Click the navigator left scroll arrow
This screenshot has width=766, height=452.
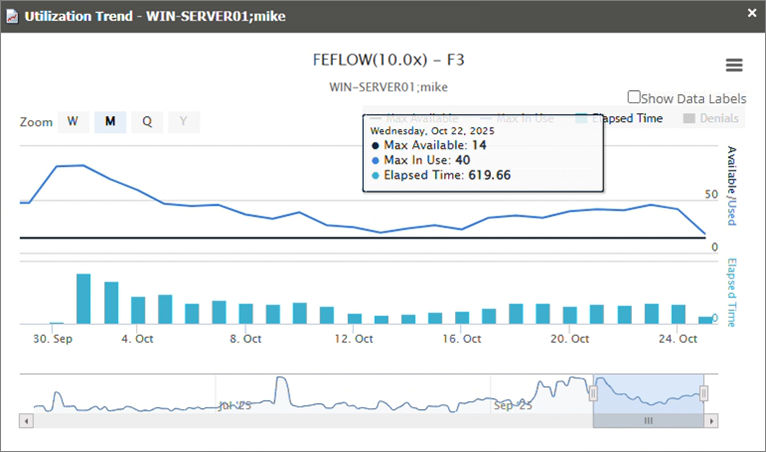coord(26,421)
